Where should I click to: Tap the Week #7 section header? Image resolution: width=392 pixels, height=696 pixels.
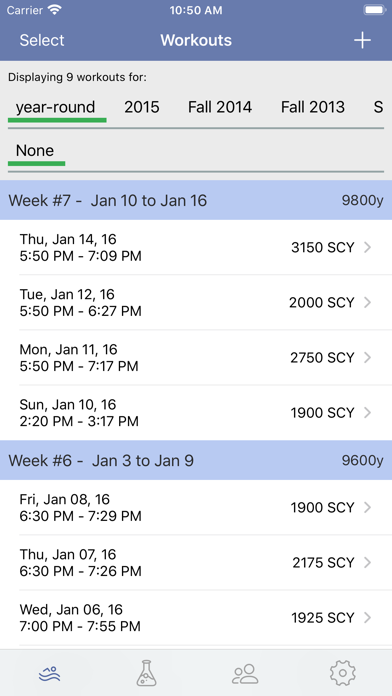click(x=196, y=200)
